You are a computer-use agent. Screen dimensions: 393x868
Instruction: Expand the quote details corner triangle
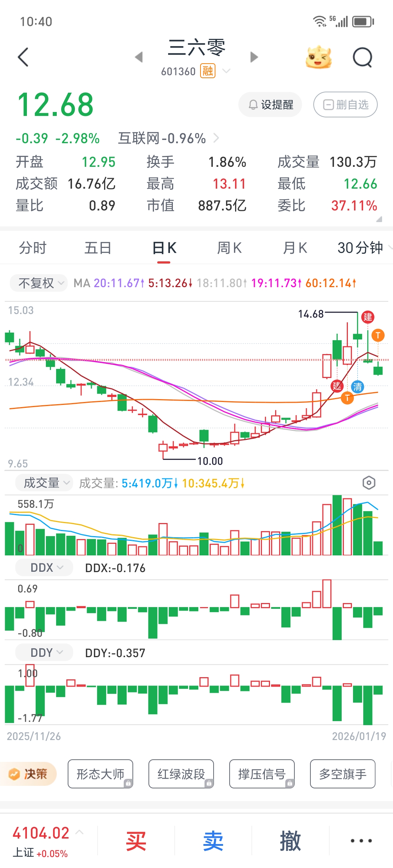[x=379, y=219]
